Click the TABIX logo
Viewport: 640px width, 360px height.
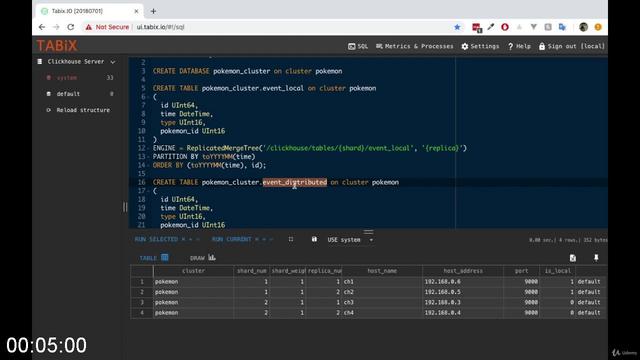pyautogui.click(x=57, y=46)
